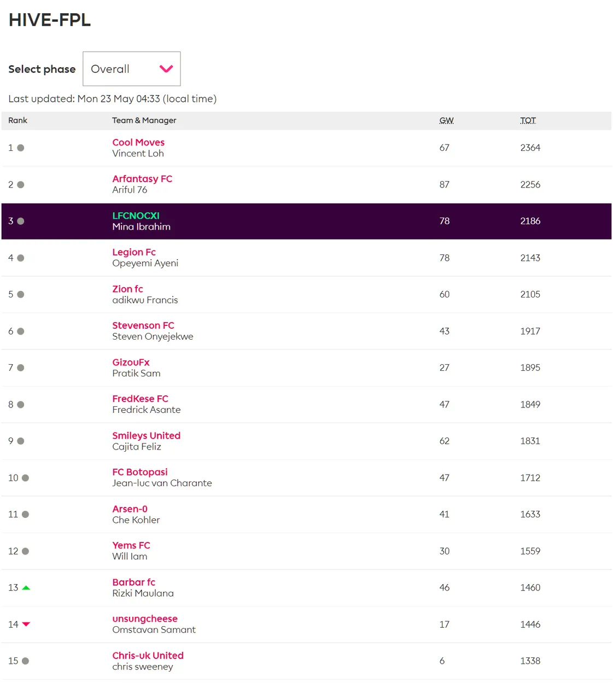This screenshot has width=613, height=700.
Task: Select the LFCNOCXI team link
Action: pyautogui.click(x=136, y=215)
